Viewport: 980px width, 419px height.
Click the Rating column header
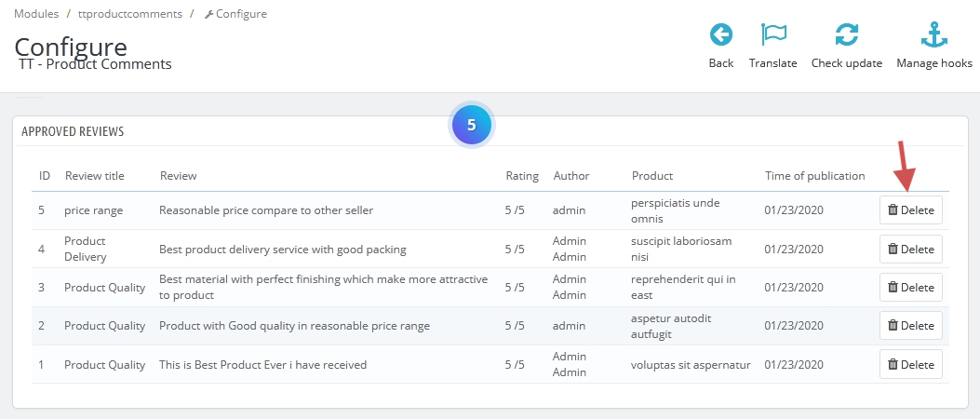[521, 176]
